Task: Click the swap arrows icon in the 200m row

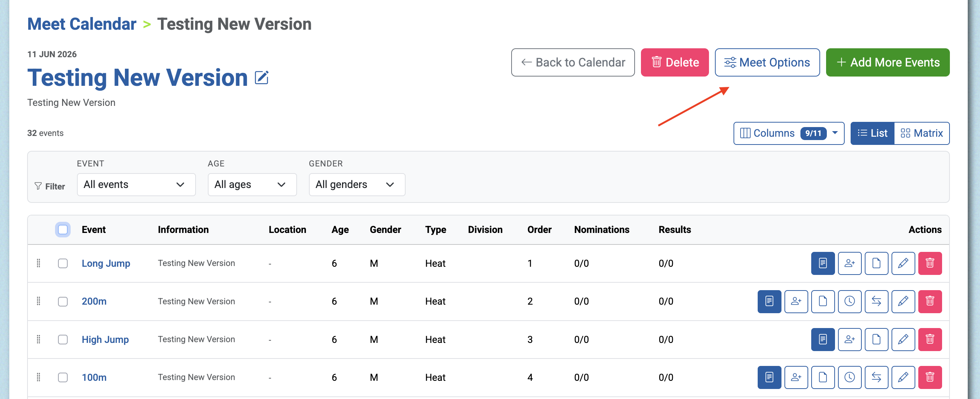Action: [876, 301]
